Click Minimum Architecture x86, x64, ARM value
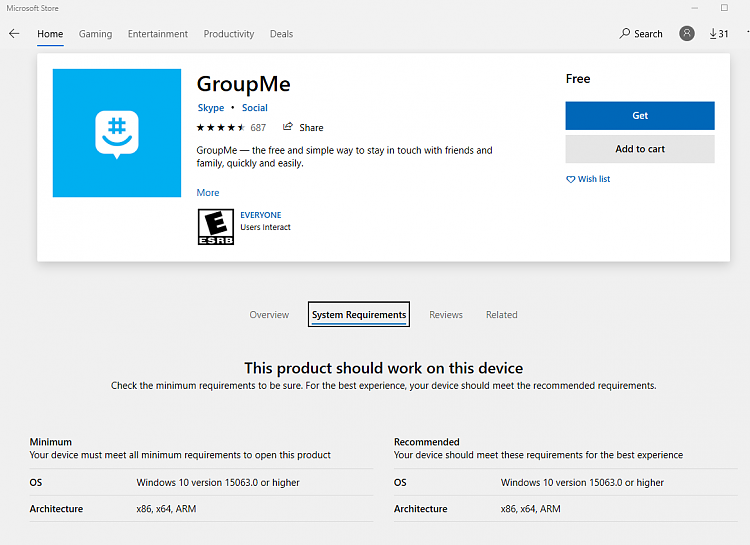Screen dimensions: 750x545 pos(166,509)
